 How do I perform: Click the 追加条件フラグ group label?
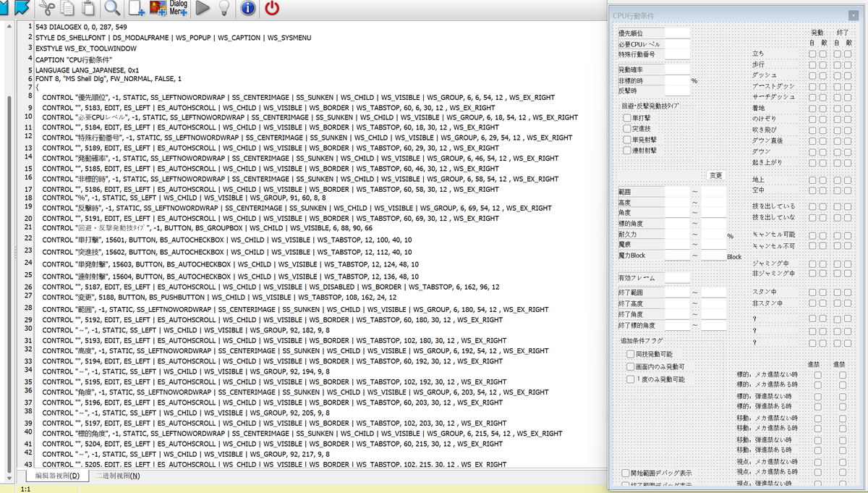(642, 340)
